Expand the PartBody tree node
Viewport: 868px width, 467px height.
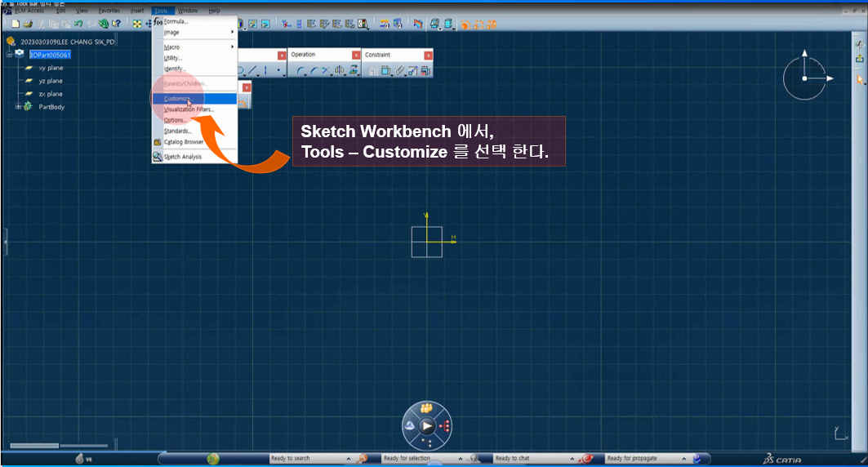click(x=18, y=107)
